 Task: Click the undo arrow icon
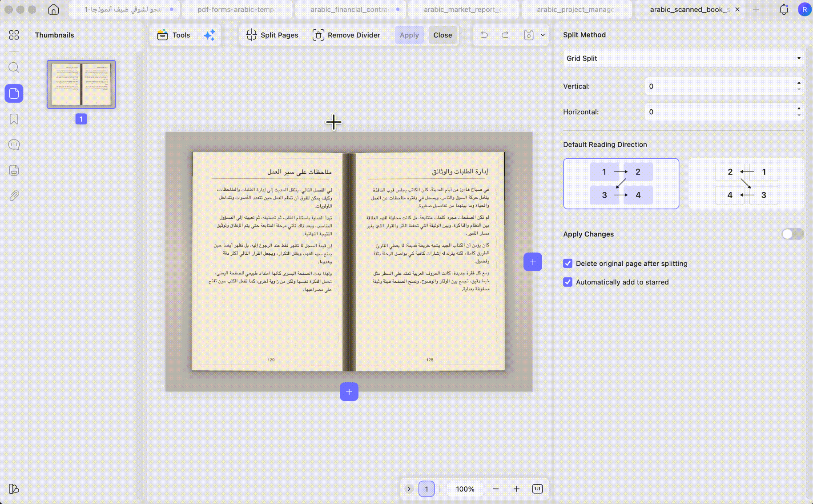[484, 35]
